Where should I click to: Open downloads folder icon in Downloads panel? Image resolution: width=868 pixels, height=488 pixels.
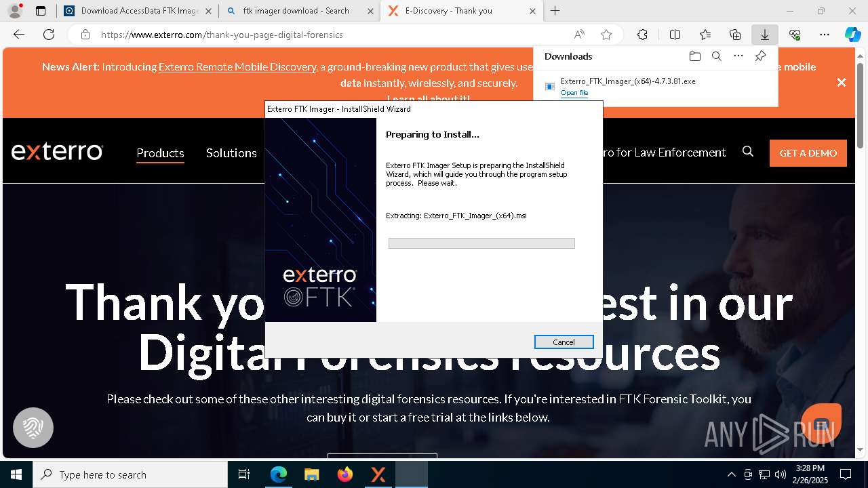[x=695, y=56]
